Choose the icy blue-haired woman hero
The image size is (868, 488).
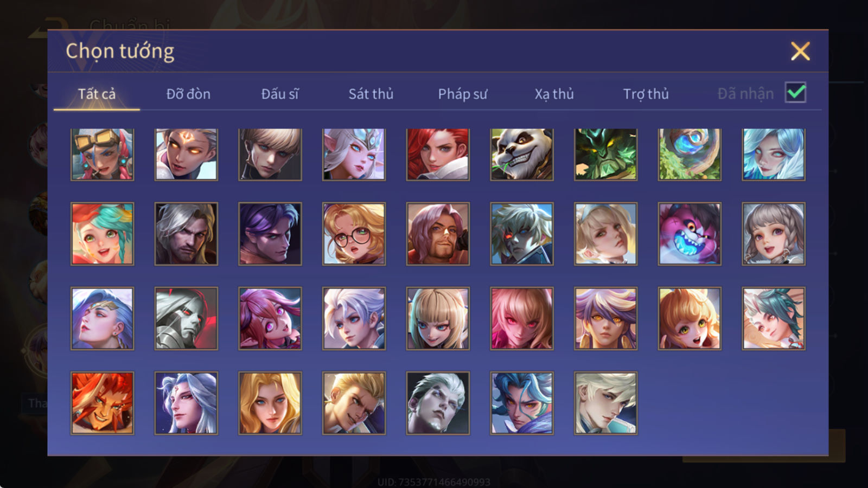pyautogui.click(x=774, y=155)
